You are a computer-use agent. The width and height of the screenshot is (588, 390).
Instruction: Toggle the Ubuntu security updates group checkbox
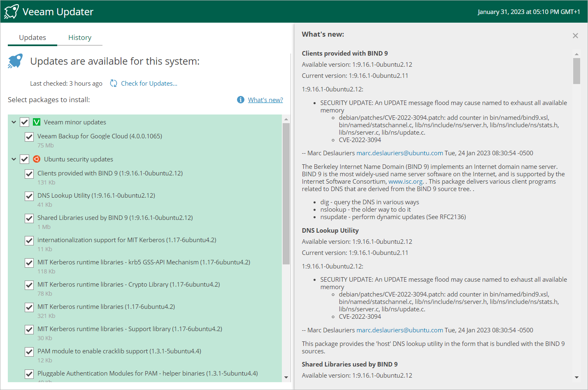25,159
